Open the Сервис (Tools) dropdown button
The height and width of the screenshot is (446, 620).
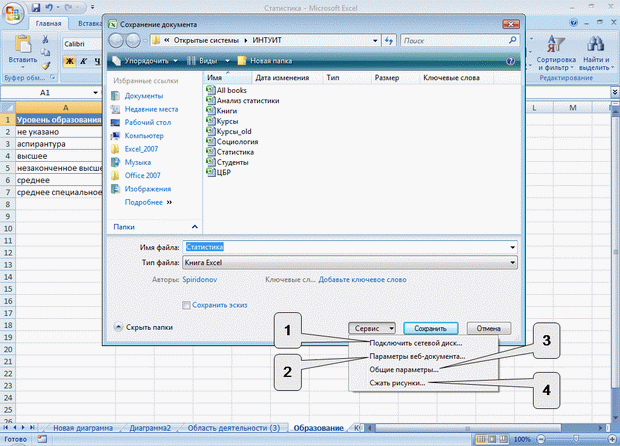372,328
